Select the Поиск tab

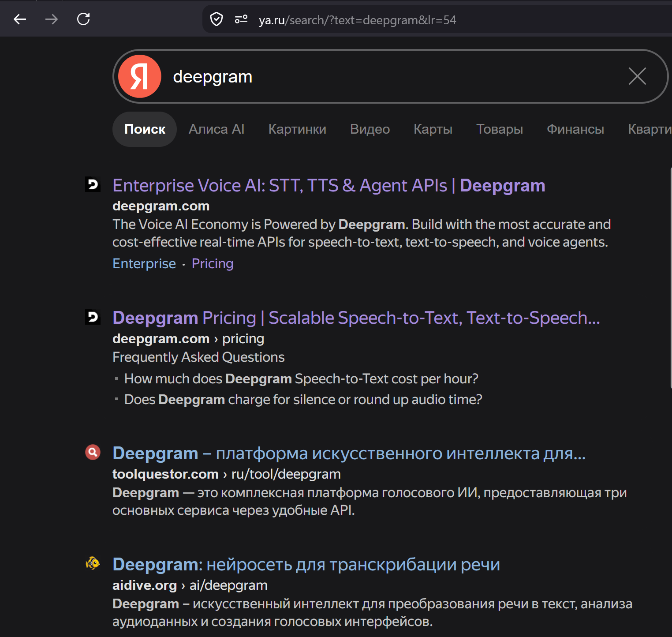[145, 129]
